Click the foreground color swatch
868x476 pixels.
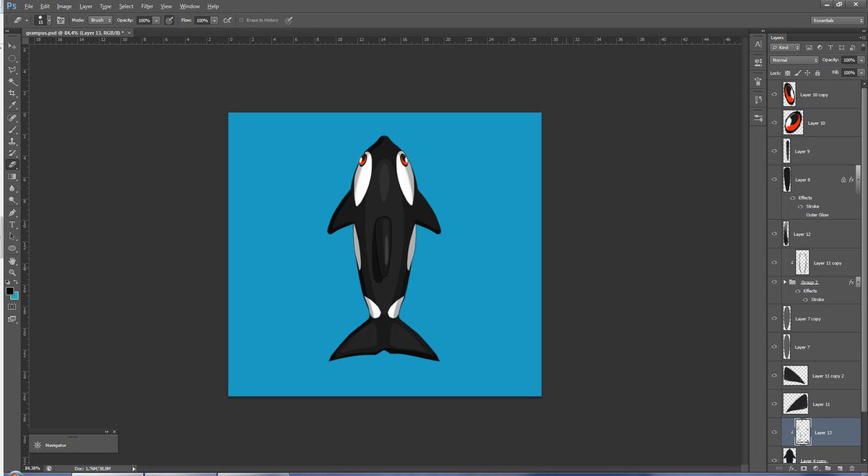10,291
